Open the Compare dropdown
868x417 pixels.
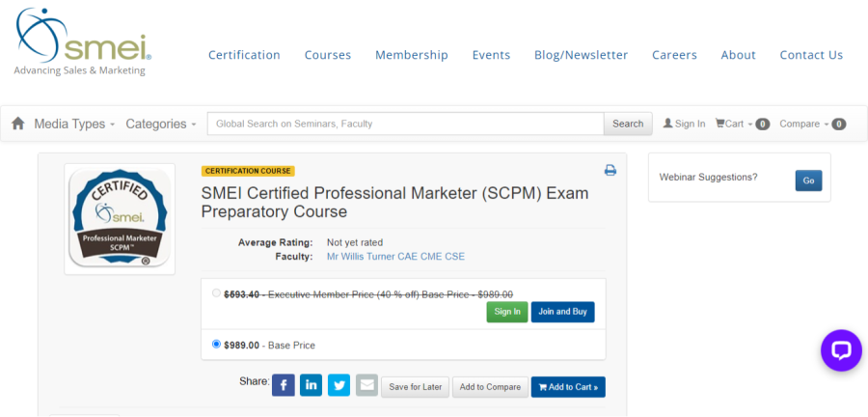pyautogui.click(x=813, y=125)
